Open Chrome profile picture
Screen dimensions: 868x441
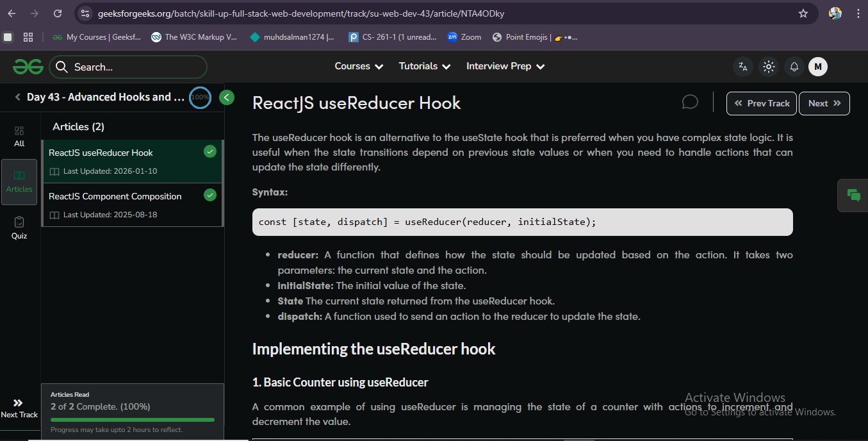coord(835,13)
